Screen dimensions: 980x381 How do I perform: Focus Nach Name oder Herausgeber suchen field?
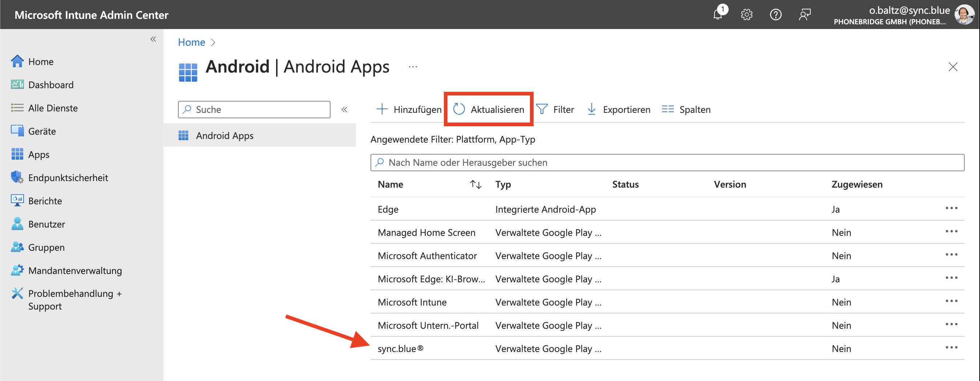point(667,162)
